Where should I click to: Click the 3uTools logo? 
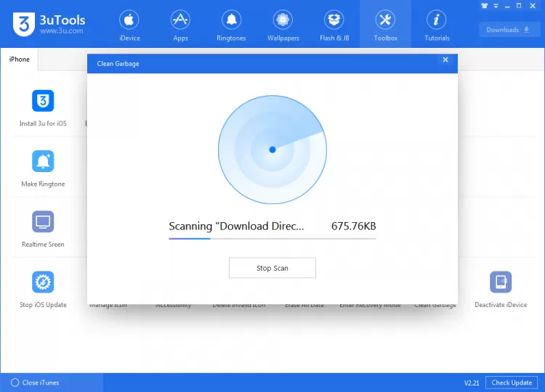[49, 24]
